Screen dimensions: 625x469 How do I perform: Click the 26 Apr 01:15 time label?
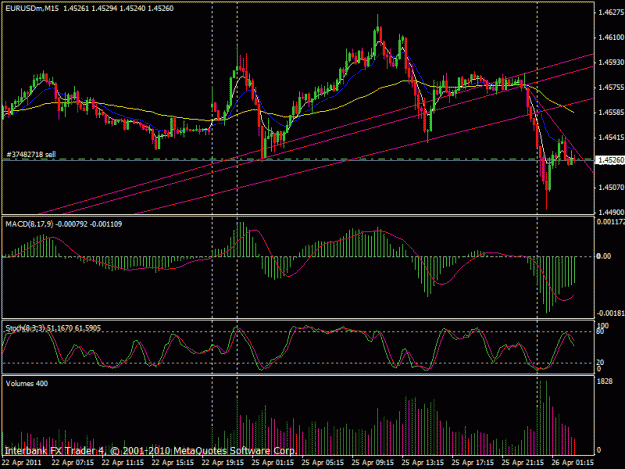[x=572, y=463]
